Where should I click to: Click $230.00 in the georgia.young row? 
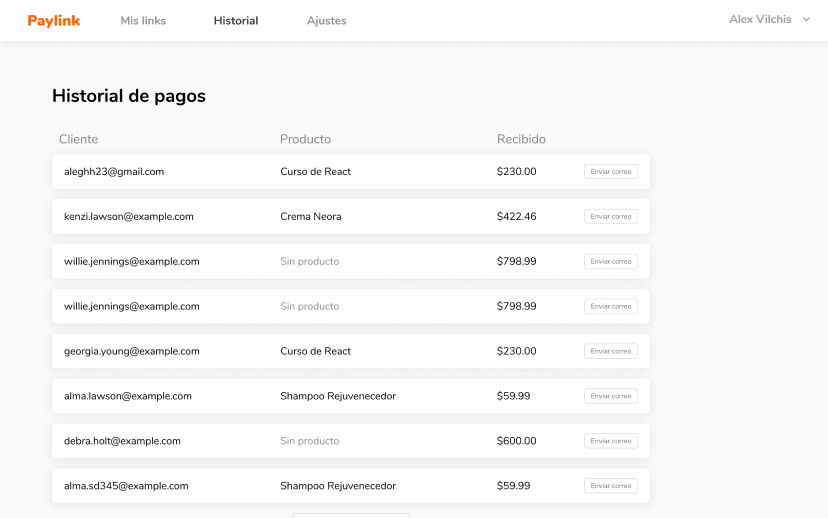pyautogui.click(x=516, y=351)
